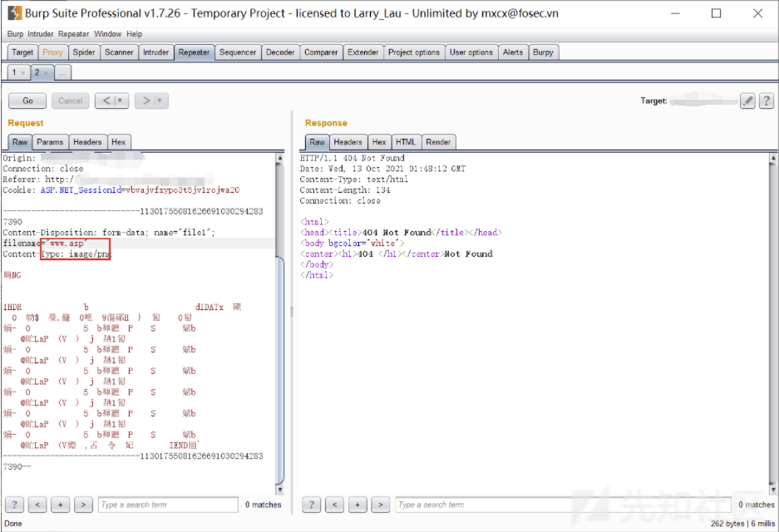Viewport: 779px width, 532px height.
Task: Click the '262 bytes | 6 millis' status text
Action: coord(742,524)
